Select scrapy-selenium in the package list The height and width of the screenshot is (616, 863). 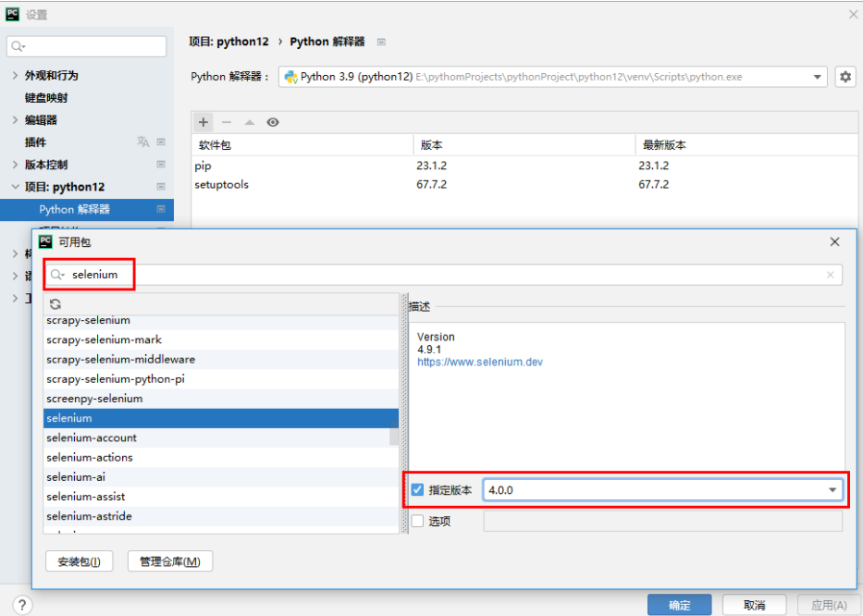click(221, 320)
